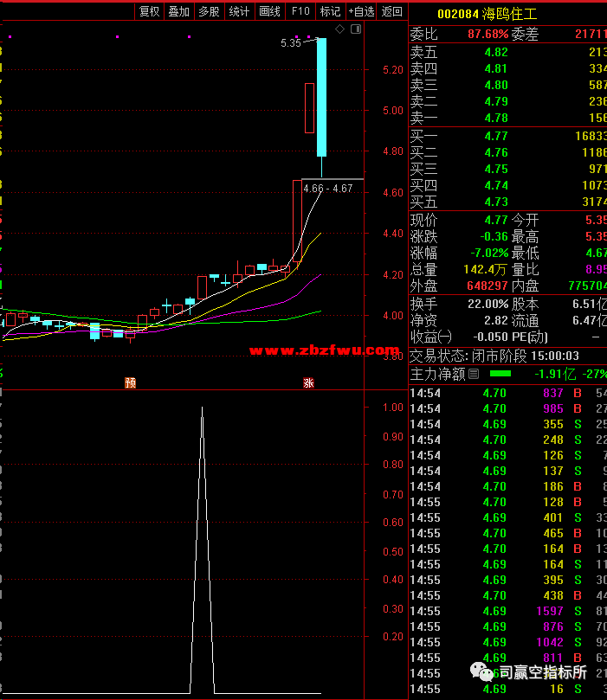607x700 pixels.
Task: Click the green 主力净额 indicator bar
Action: click(500, 374)
